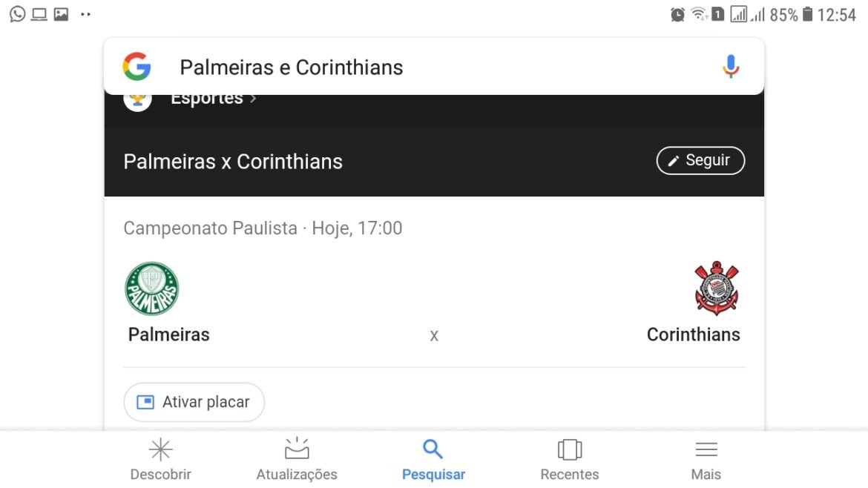
Task: Edit the Palmeiras e Corinthians search field
Action: coord(292,67)
